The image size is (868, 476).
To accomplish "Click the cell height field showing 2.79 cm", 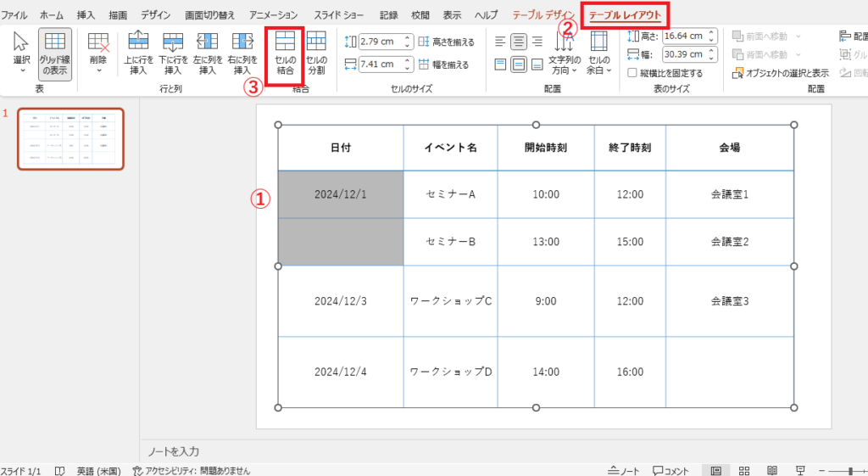I will 381,41.
